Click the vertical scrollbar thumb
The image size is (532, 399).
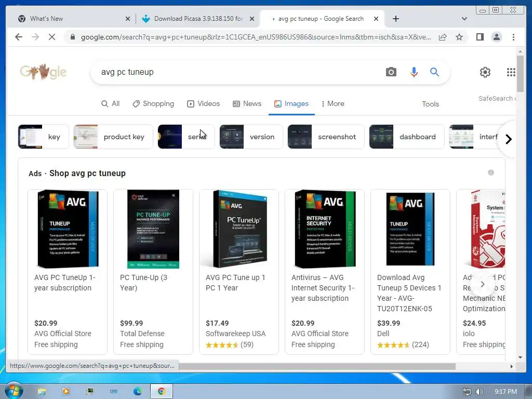[x=520, y=73]
